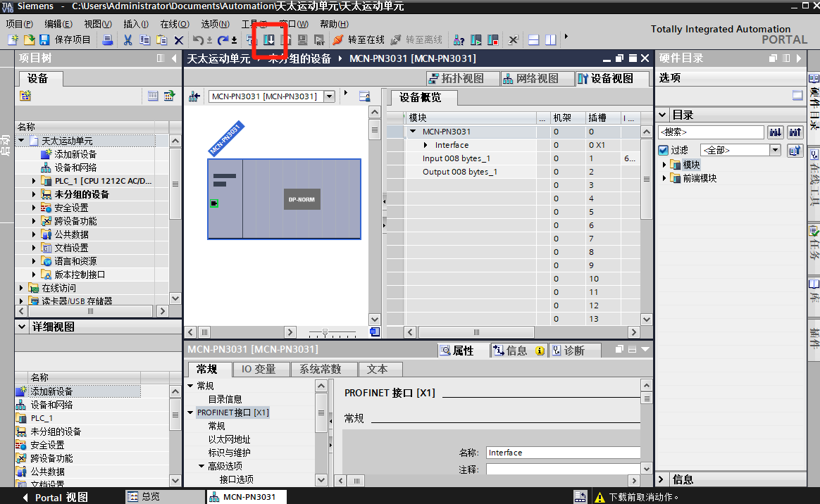Open the MCN-PN3031 device selector dropdown
Screen dimensions: 820x504
(x=329, y=96)
